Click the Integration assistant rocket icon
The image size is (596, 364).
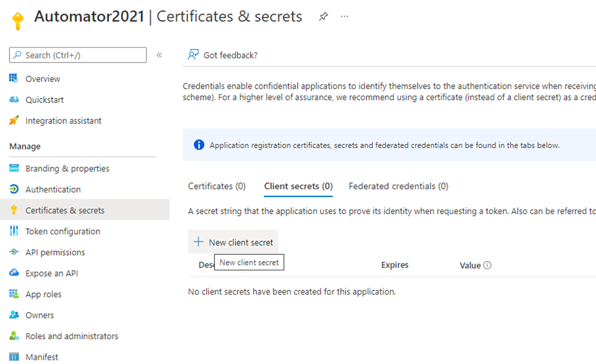14,120
